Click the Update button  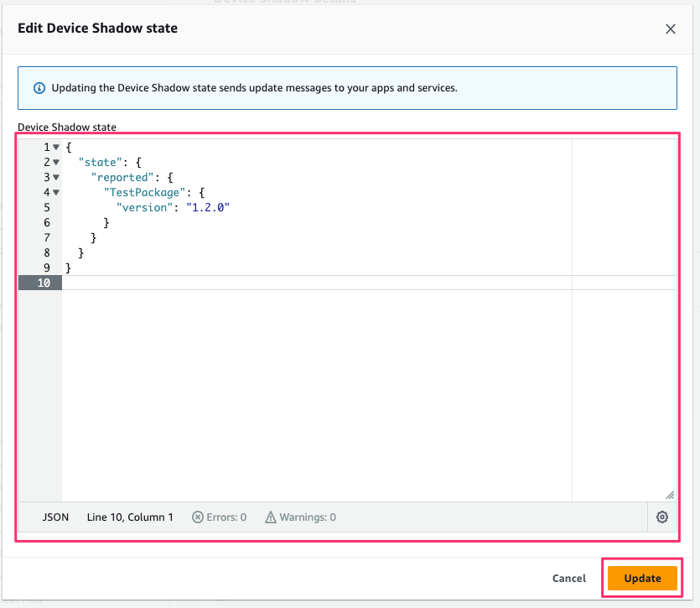pos(642,578)
